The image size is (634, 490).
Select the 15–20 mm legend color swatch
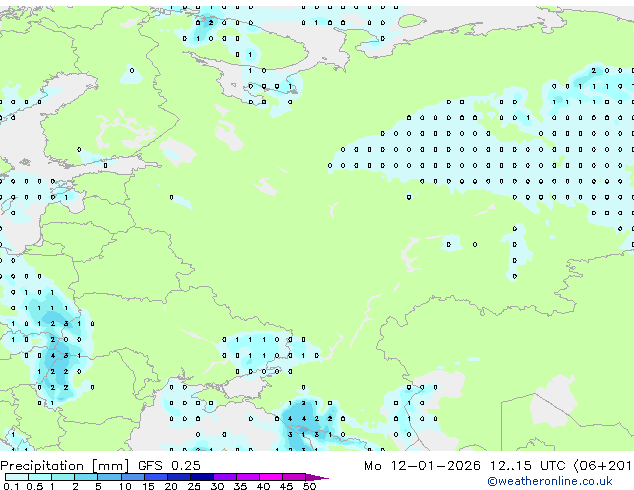point(155,477)
